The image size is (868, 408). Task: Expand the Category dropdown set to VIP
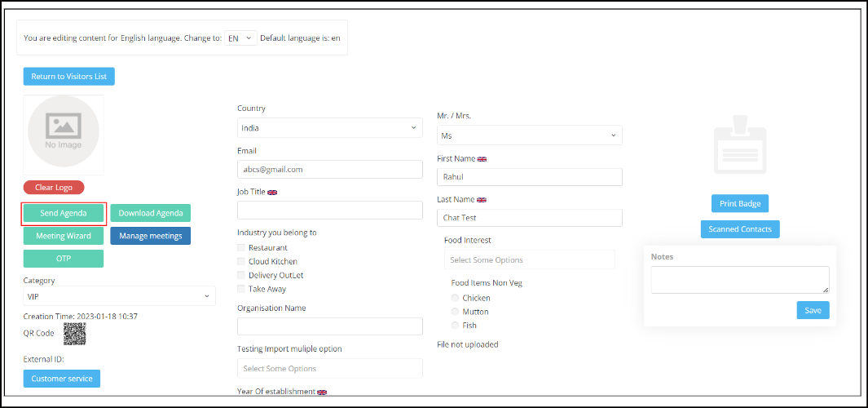click(x=119, y=296)
